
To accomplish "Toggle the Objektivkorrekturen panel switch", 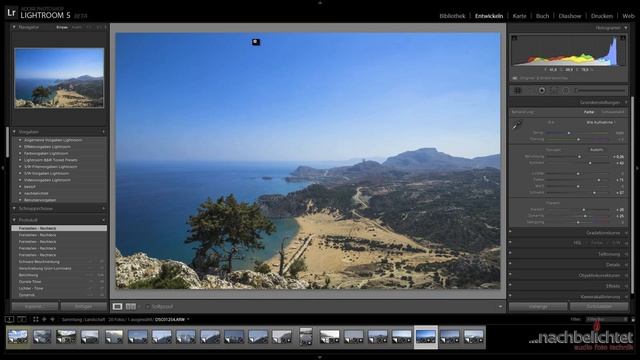I will (x=510, y=275).
